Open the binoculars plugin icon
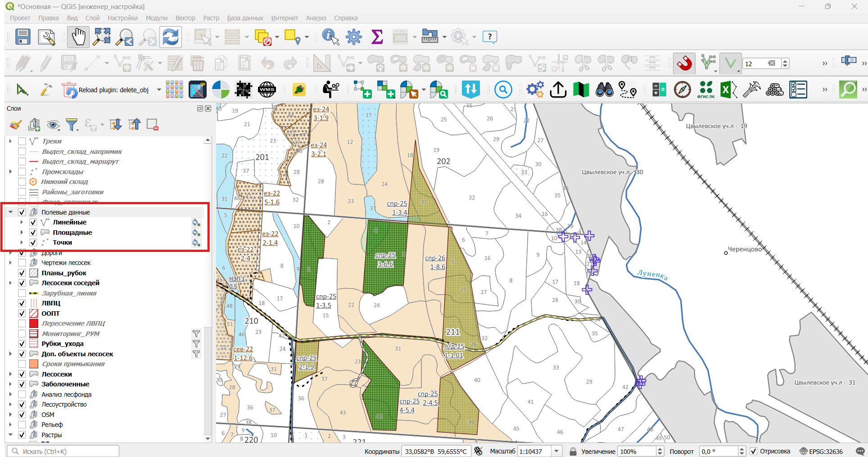Image resolution: width=868 pixels, height=457 pixels. pos(604,90)
